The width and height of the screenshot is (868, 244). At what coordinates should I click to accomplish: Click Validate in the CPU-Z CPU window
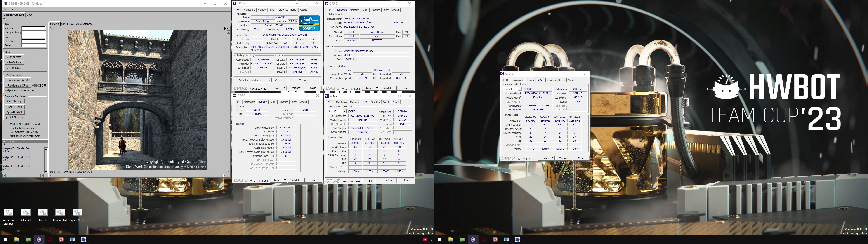click(x=295, y=88)
